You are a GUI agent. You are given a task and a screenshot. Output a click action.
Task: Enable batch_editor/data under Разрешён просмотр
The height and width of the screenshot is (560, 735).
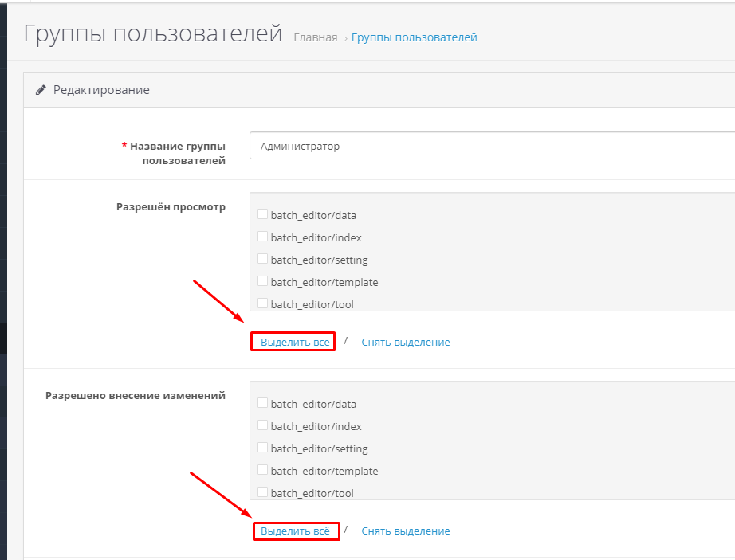click(x=262, y=214)
